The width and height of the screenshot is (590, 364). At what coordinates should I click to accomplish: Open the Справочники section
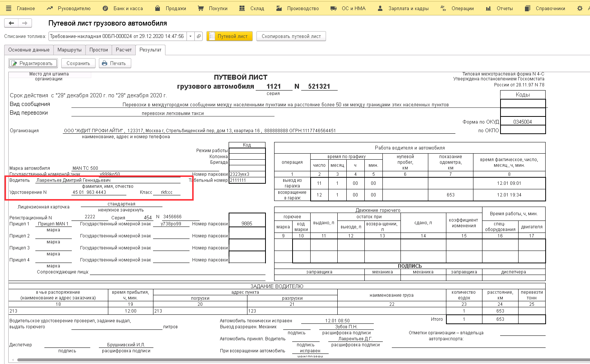[545, 8]
